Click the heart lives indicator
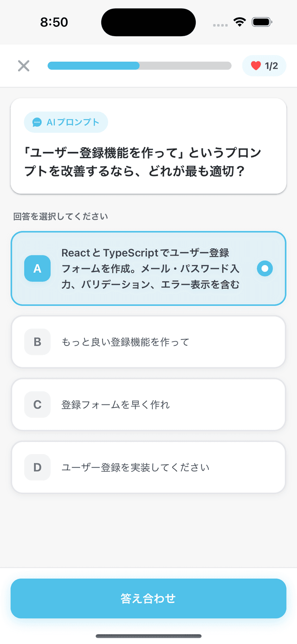297x644 pixels. (255, 65)
